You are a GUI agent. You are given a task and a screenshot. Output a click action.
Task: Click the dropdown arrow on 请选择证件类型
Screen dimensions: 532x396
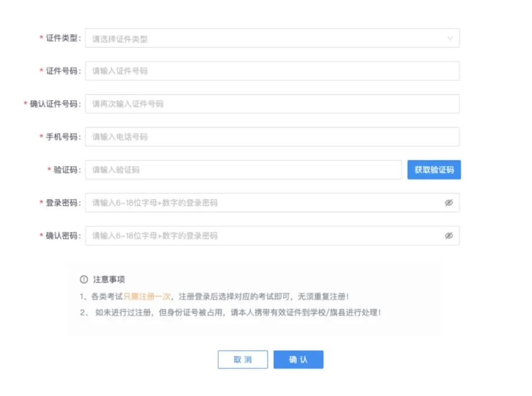pos(450,38)
